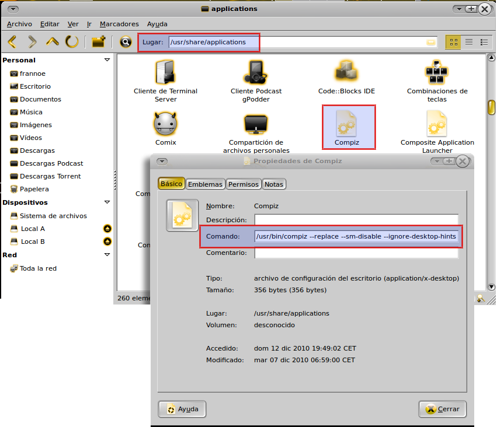This screenshot has height=427, width=504.
Task: Focus the Comando input field
Action: click(x=356, y=236)
